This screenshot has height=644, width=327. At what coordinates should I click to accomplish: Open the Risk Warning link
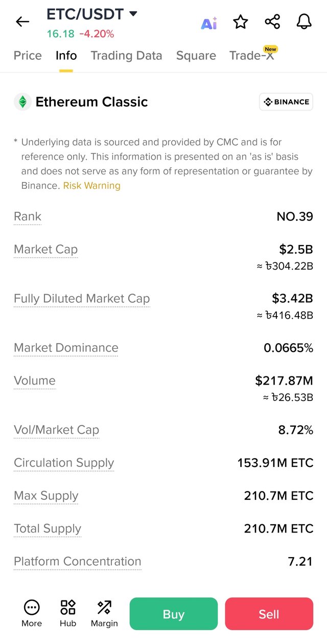click(92, 186)
